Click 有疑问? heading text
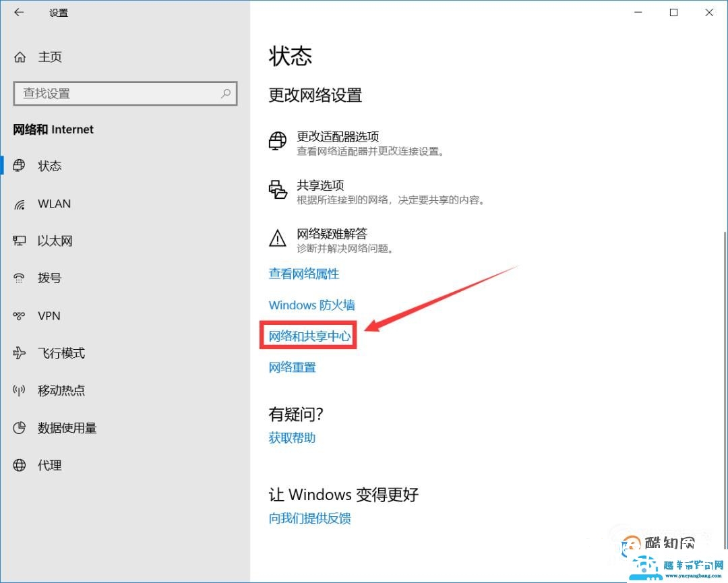 click(296, 414)
